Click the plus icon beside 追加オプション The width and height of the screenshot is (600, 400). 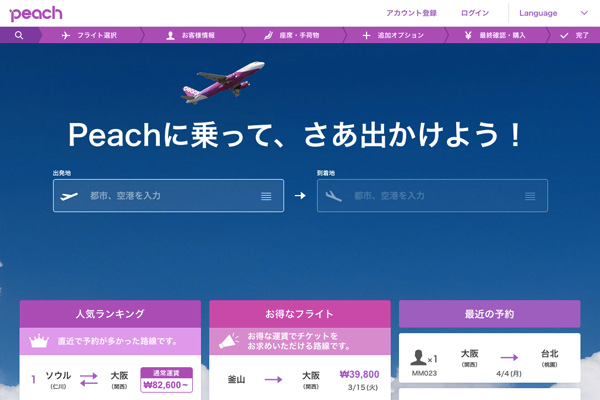[x=366, y=36]
